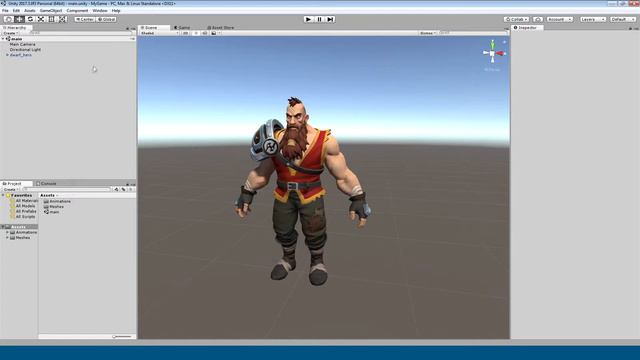Toggle the scene gizmo lock icon

click(504, 42)
